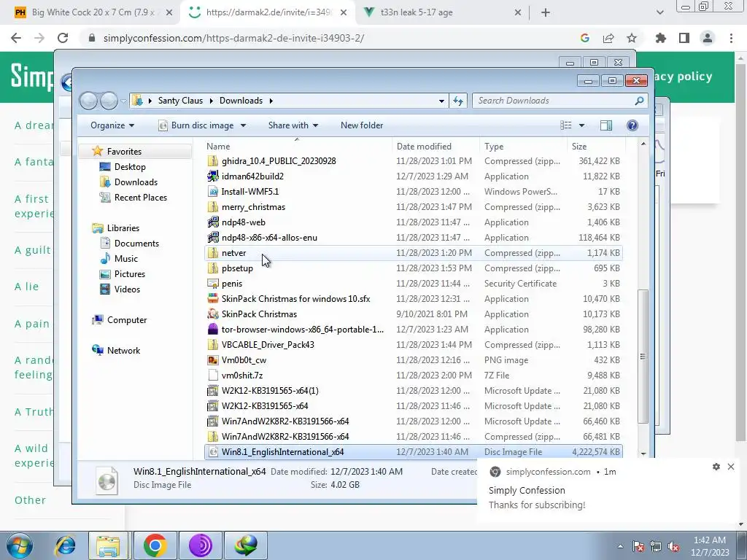The height and width of the screenshot is (560, 747).
Task: Click the file list scroll-down arrow
Action: (x=643, y=454)
